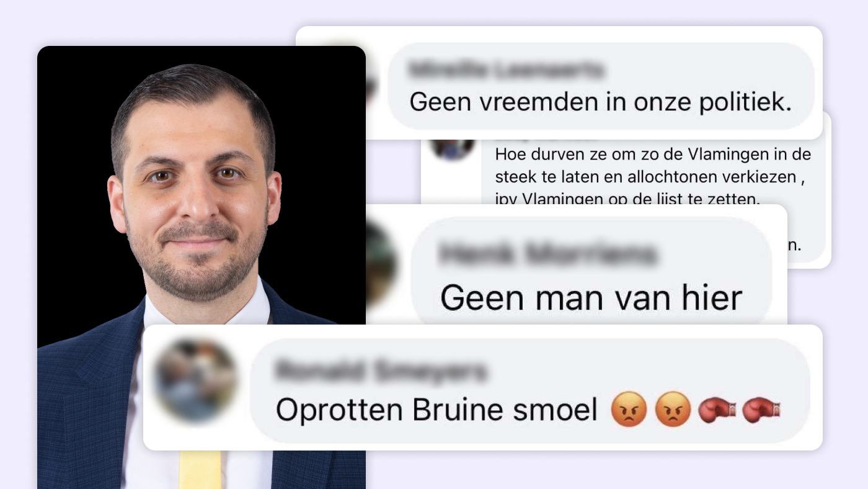The height and width of the screenshot is (489, 868).
Task: Select the last boxing glove emoji
Action: pyautogui.click(x=761, y=410)
